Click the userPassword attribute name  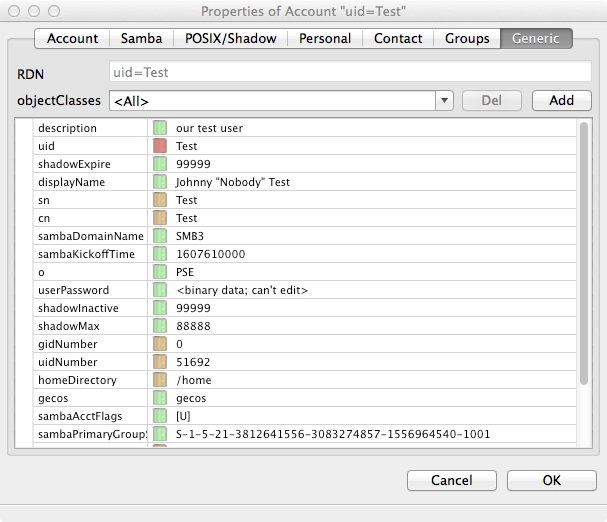tap(74, 290)
